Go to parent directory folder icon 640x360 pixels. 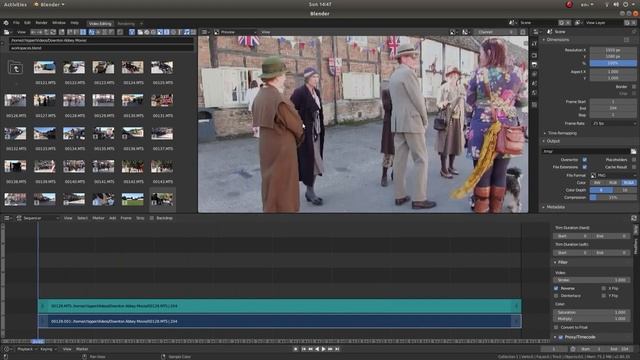[x=16, y=68]
